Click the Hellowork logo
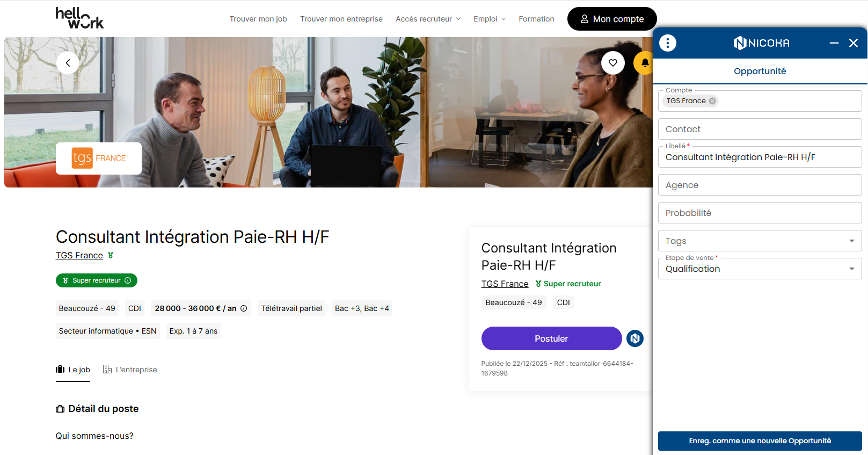This screenshot has height=455, width=868. click(79, 18)
